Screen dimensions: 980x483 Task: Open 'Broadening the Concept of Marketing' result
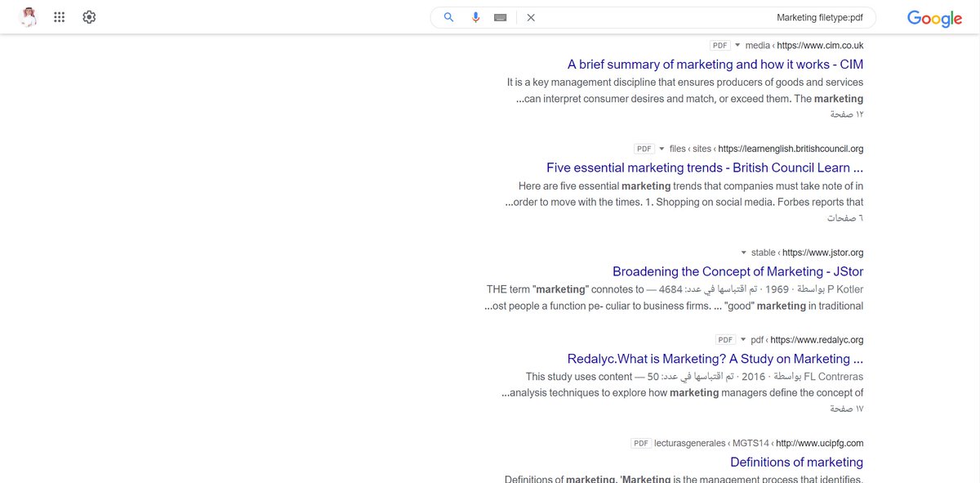[x=737, y=271]
